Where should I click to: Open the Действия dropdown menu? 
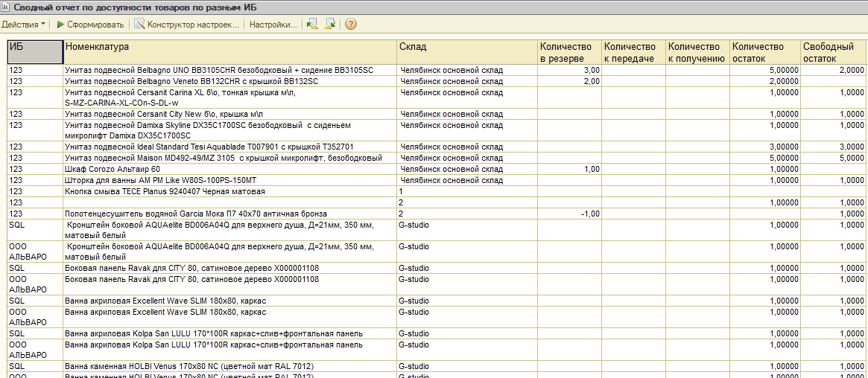[23, 25]
